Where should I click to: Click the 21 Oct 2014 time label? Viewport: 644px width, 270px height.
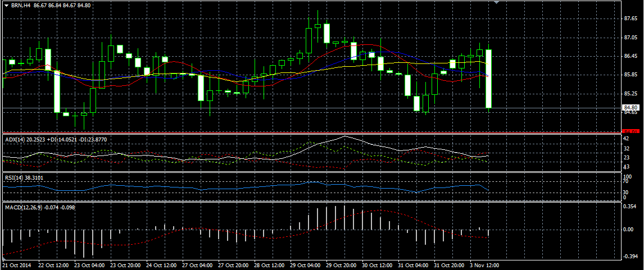click(x=16, y=265)
